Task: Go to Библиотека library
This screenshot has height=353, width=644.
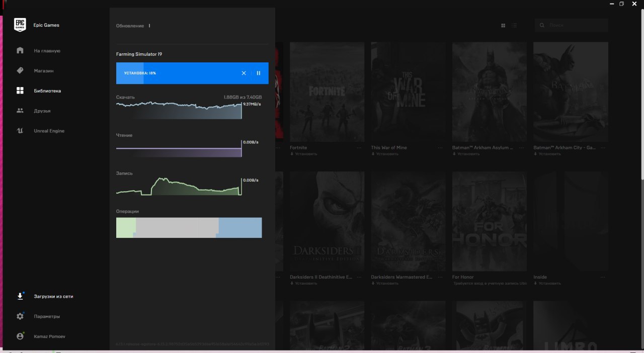Action: (47, 91)
